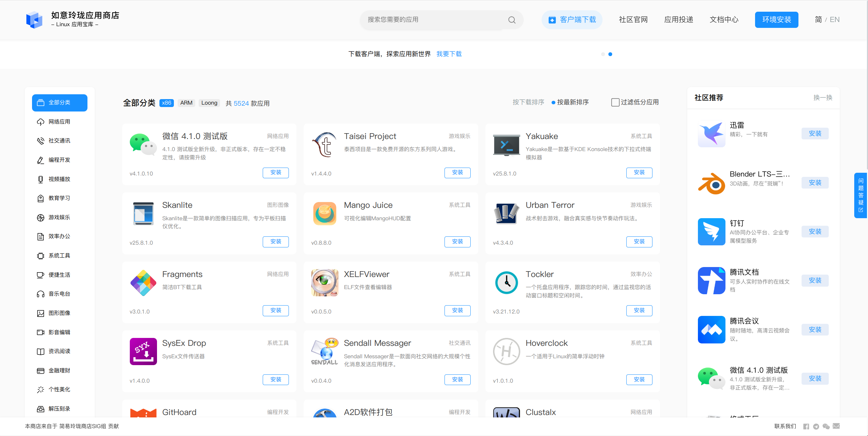Click the email icon in footer

[x=836, y=426]
